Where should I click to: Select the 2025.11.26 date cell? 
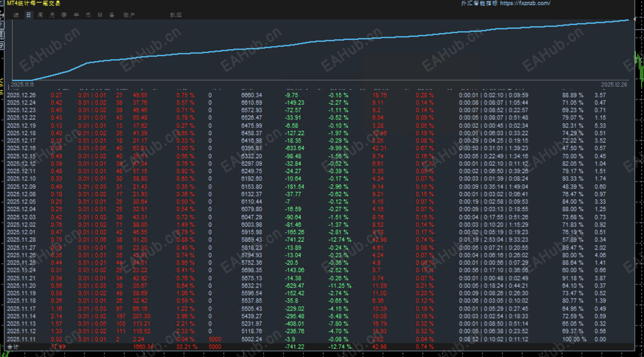[x=21, y=255]
